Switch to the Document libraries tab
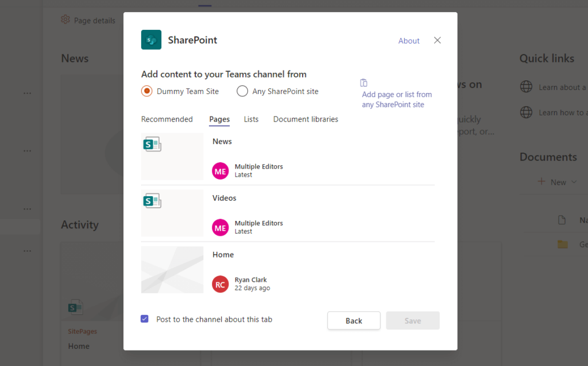 305,119
